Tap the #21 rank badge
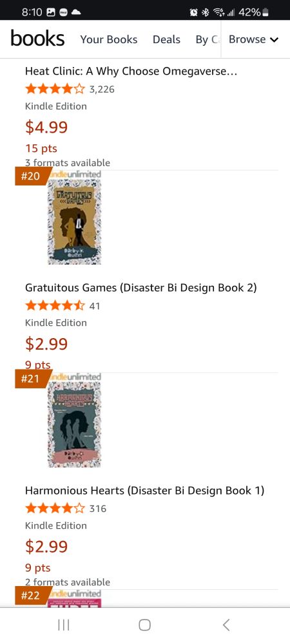The width and height of the screenshot is (290, 644). (x=32, y=379)
